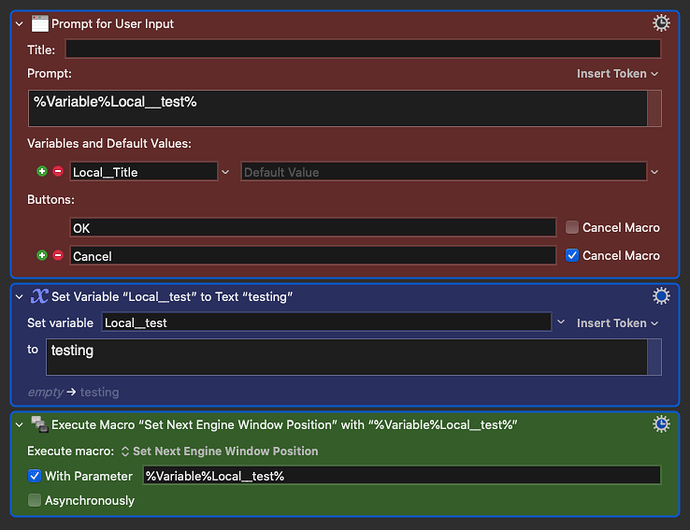Click red minus to remove Local__Title variable
690x530 pixels.
coord(57,172)
